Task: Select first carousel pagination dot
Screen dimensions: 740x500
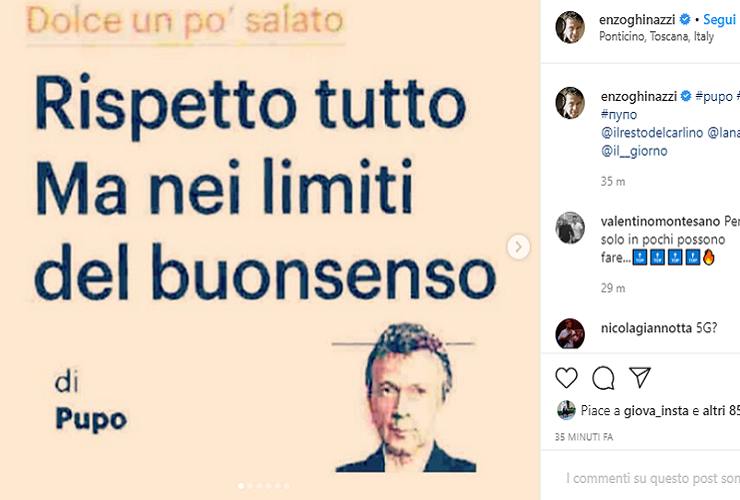Action: 241,485
